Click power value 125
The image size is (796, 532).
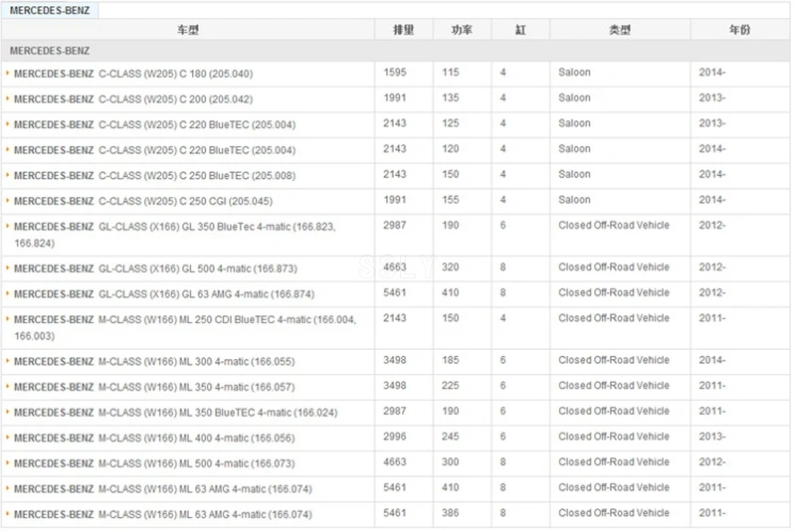tap(451, 123)
